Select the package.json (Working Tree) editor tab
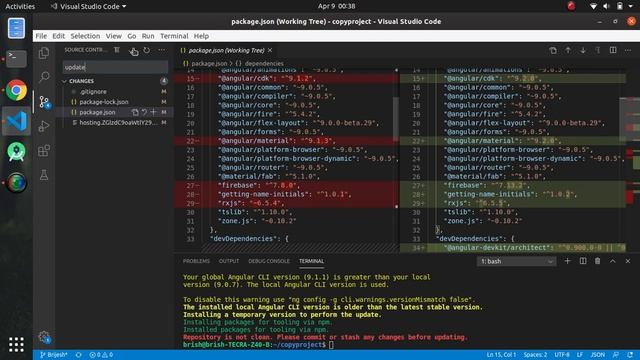This screenshot has width=640, height=360. [x=227, y=51]
